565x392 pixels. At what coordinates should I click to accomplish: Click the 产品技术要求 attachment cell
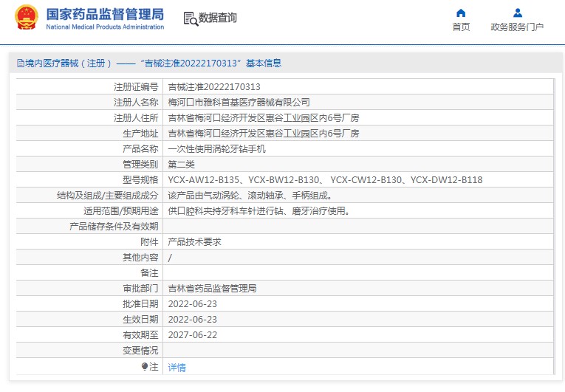tap(194, 241)
